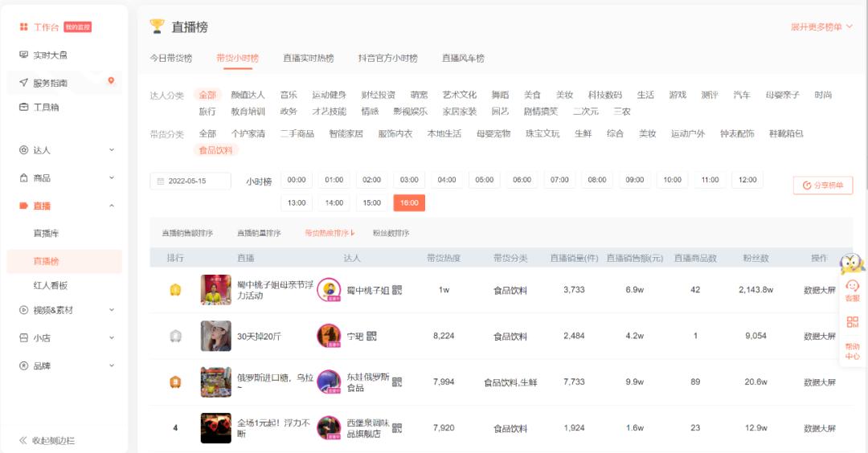Open thumbnail of 俄罗斯进口糖 live stream
The height and width of the screenshot is (453, 868).
coord(216,382)
